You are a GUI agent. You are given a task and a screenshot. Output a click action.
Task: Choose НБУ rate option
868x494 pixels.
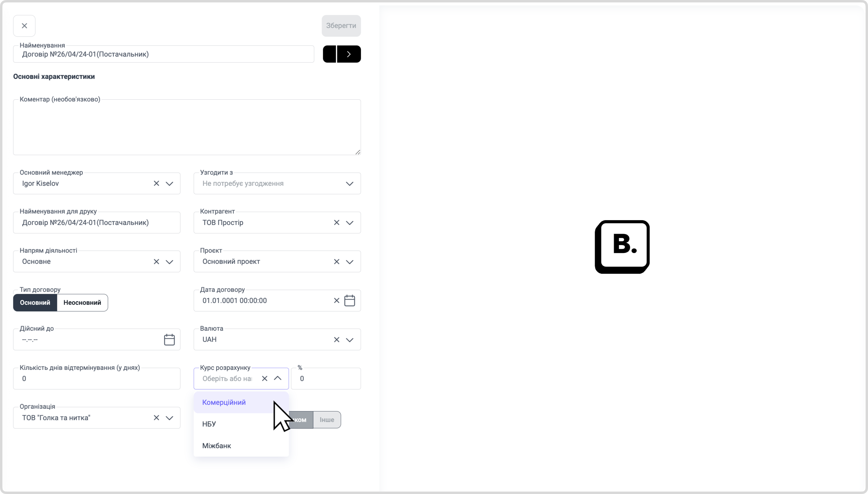click(x=241, y=424)
